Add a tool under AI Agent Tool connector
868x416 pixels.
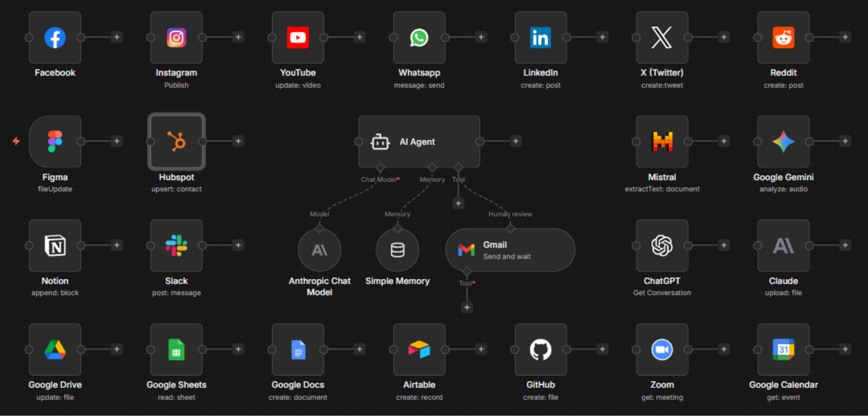(458, 203)
